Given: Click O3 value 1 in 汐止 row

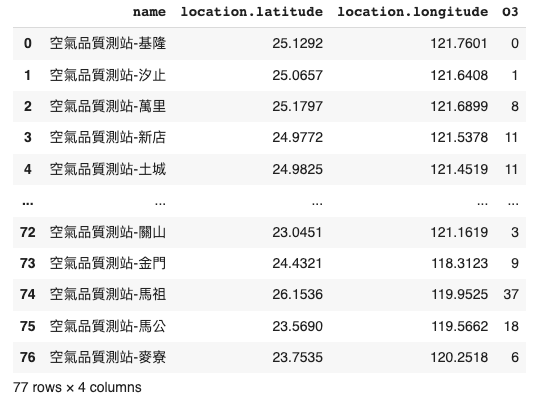Looking at the screenshot, I should (515, 75).
